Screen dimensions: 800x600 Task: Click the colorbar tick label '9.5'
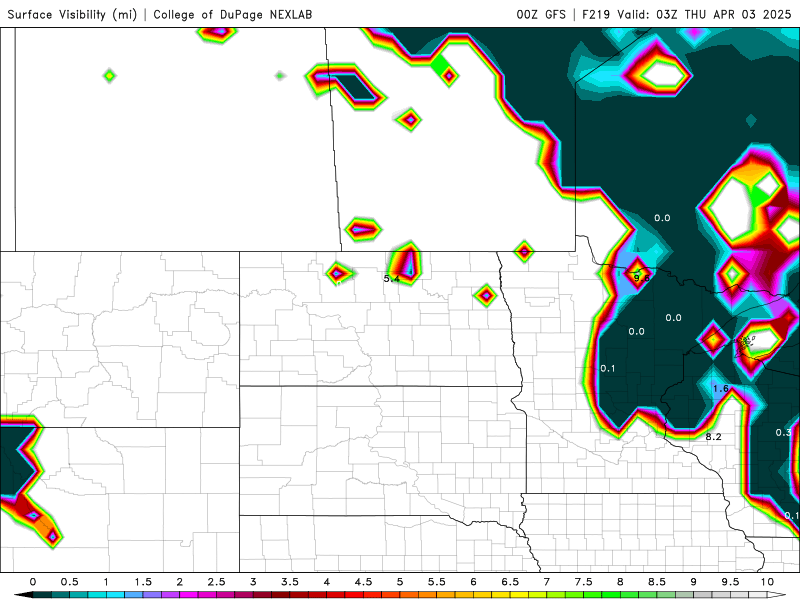click(731, 582)
